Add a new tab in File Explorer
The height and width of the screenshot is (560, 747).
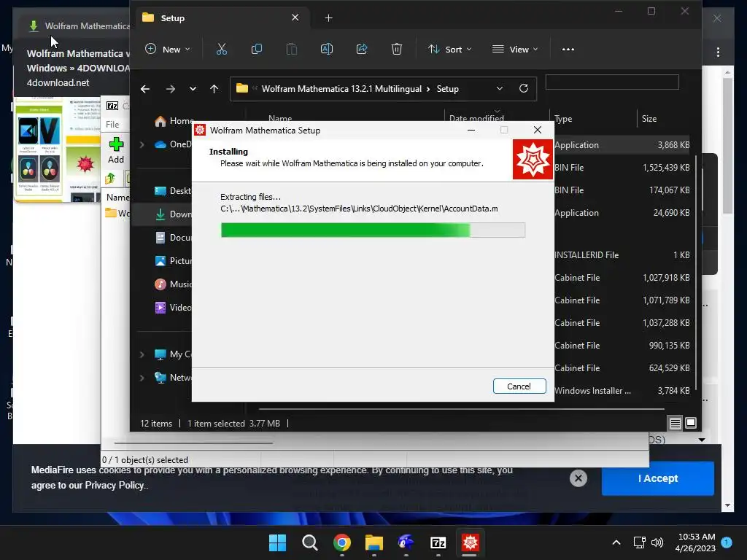point(329,18)
